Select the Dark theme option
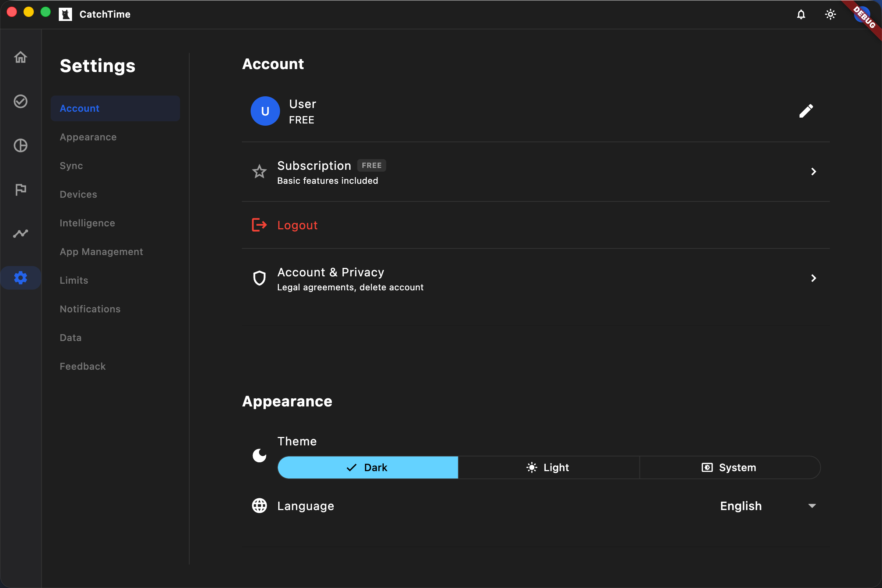882x588 pixels. [x=367, y=467]
